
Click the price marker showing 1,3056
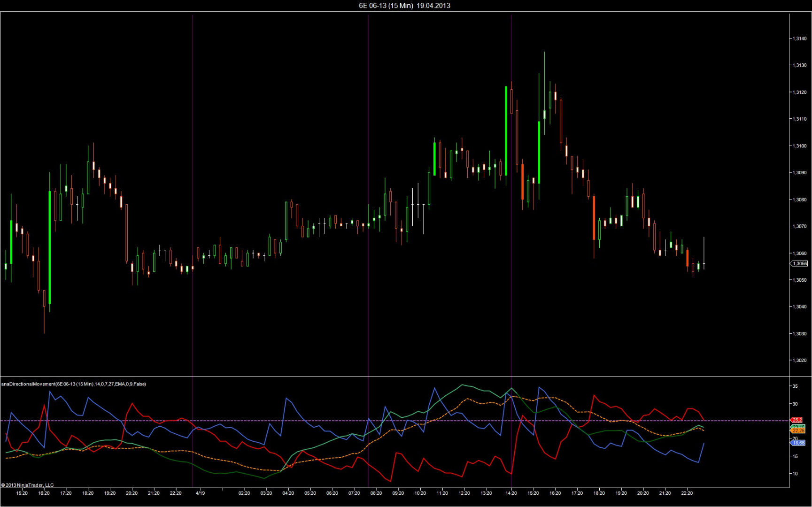coord(800,263)
